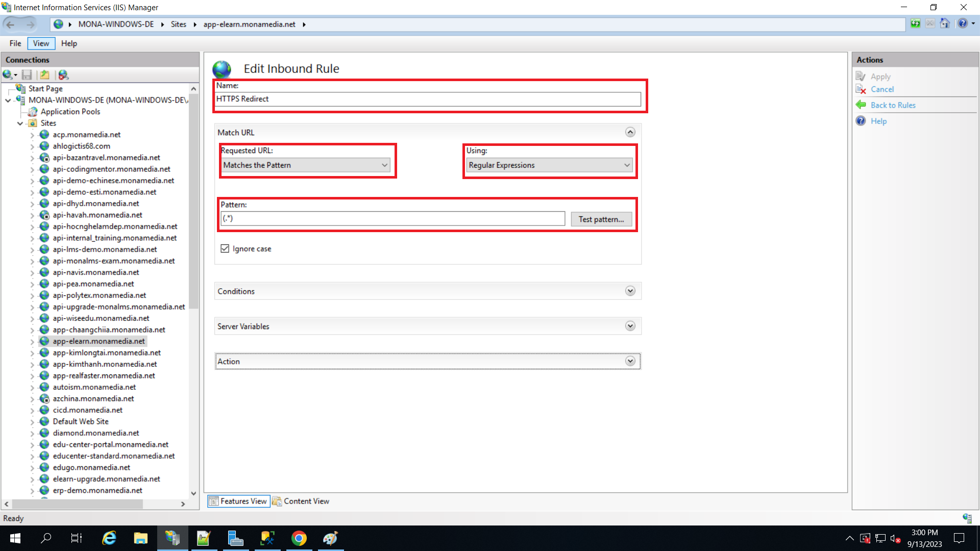The image size is (980, 551).
Task: Click the Application Pools icon
Action: point(33,112)
